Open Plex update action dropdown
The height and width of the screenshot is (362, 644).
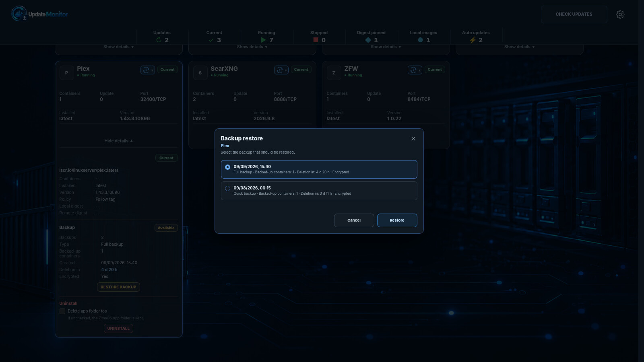148,70
